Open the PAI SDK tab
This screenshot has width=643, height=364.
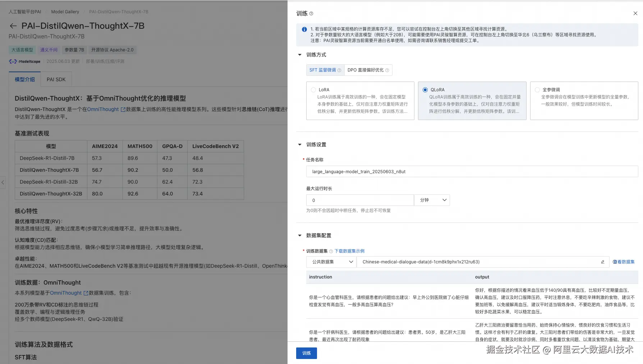[56, 79]
